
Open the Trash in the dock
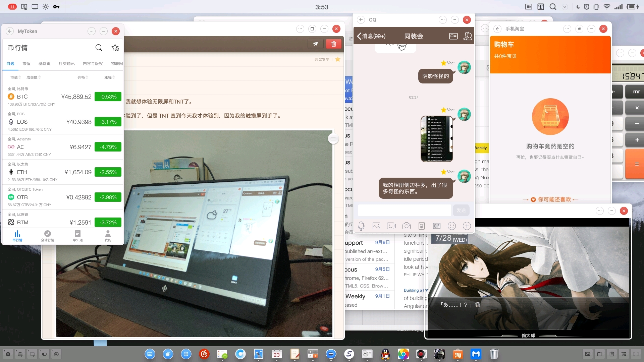point(494,354)
